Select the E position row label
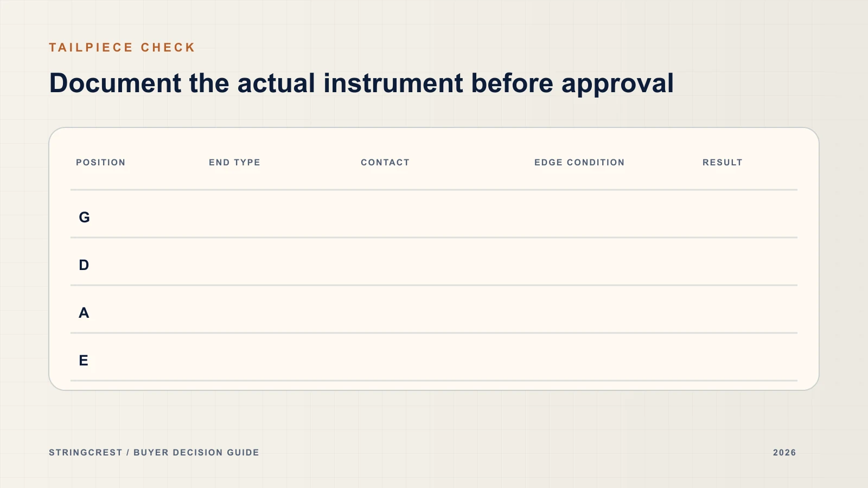Viewport: 868px width, 488px height. click(x=84, y=361)
